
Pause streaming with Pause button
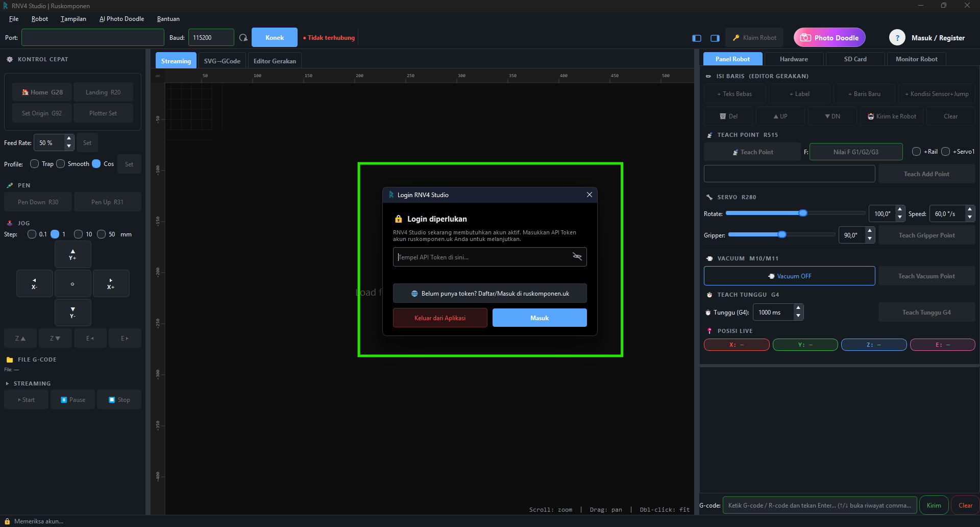[x=73, y=400]
